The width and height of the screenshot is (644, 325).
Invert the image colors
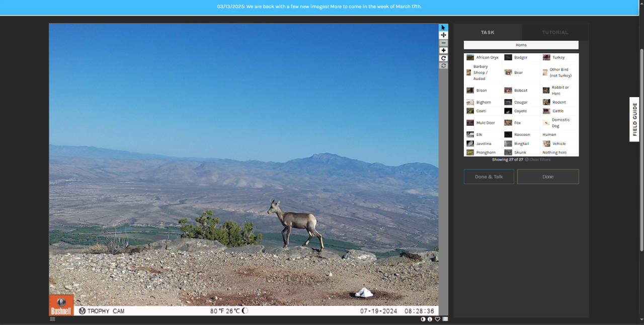(423, 319)
